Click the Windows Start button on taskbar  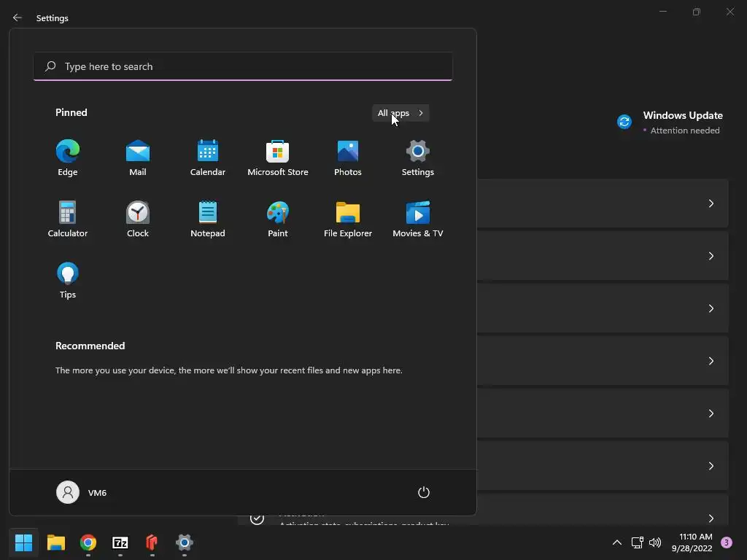23,542
